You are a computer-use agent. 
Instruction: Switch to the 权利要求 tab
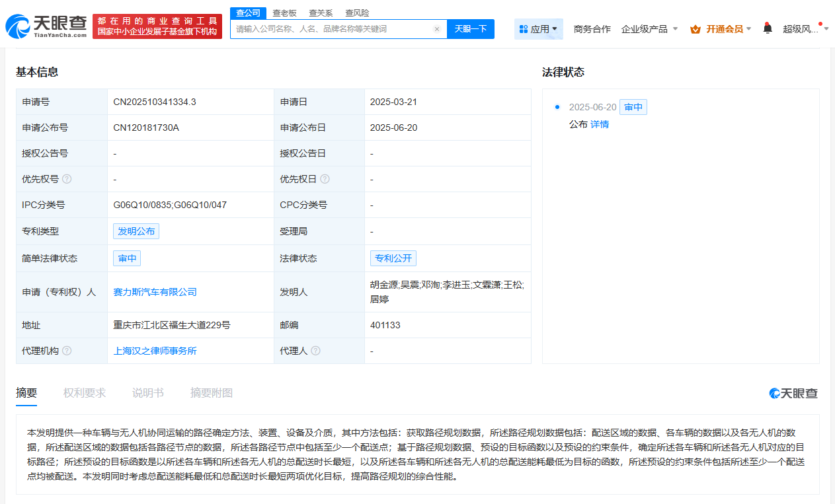point(85,393)
